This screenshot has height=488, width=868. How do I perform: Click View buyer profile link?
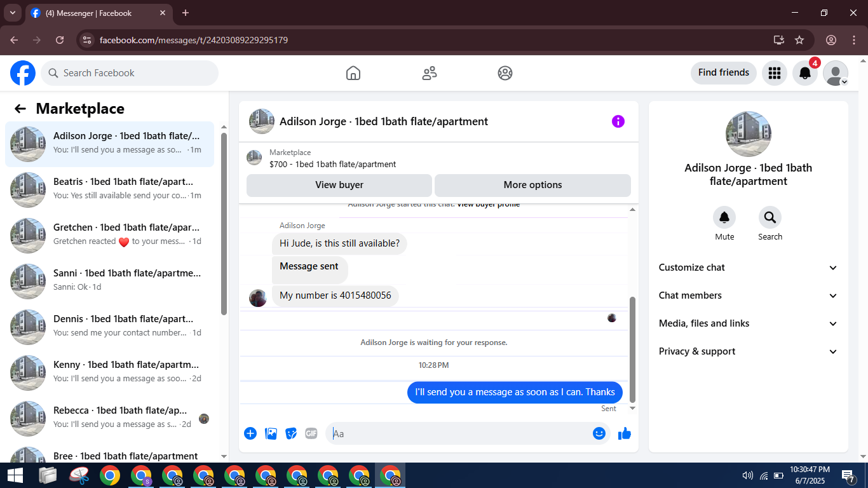(x=489, y=205)
